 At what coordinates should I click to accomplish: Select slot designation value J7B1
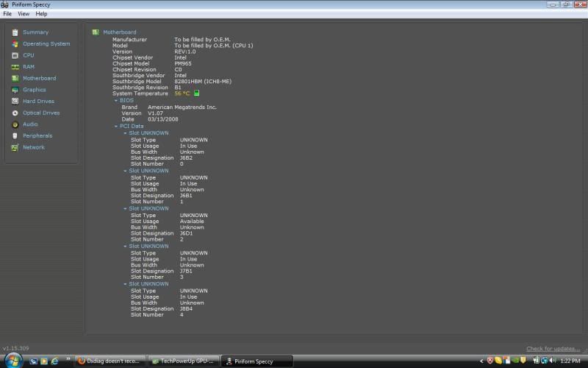coord(186,271)
